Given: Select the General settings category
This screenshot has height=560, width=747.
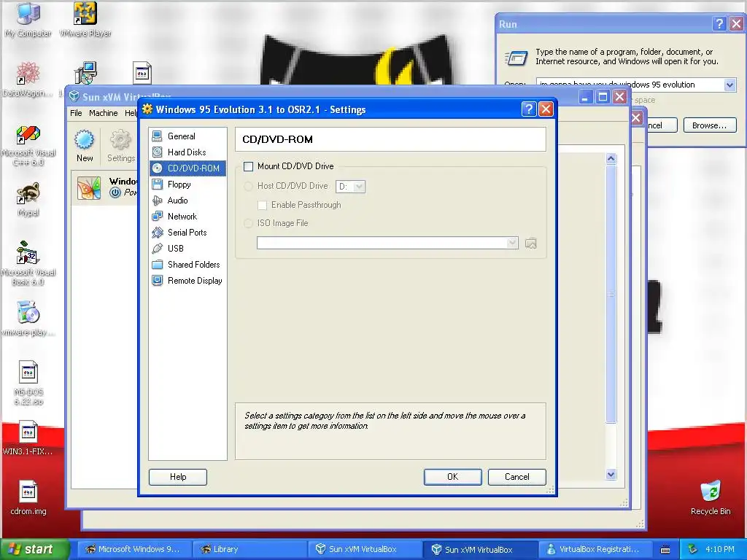Looking at the screenshot, I should click(187, 136).
